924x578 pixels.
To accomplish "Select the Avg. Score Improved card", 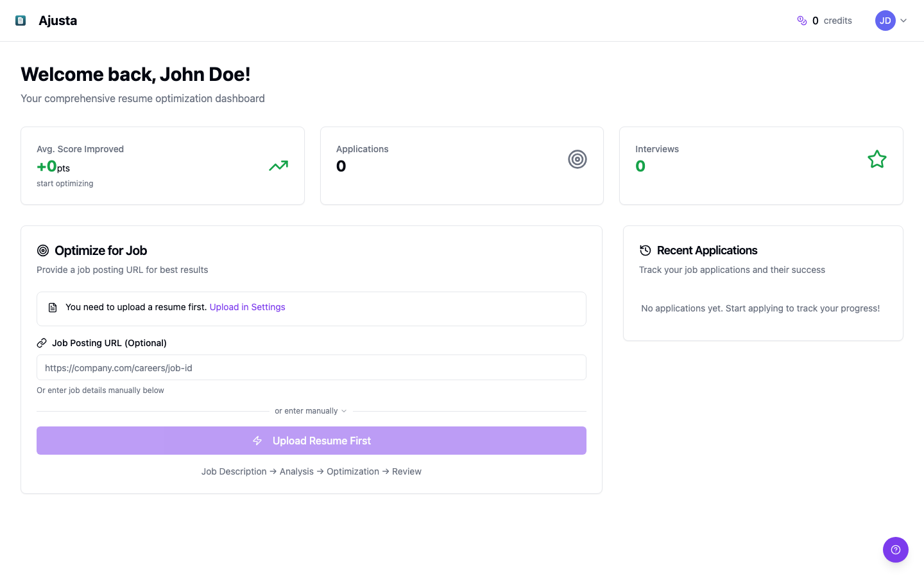I will [162, 165].
